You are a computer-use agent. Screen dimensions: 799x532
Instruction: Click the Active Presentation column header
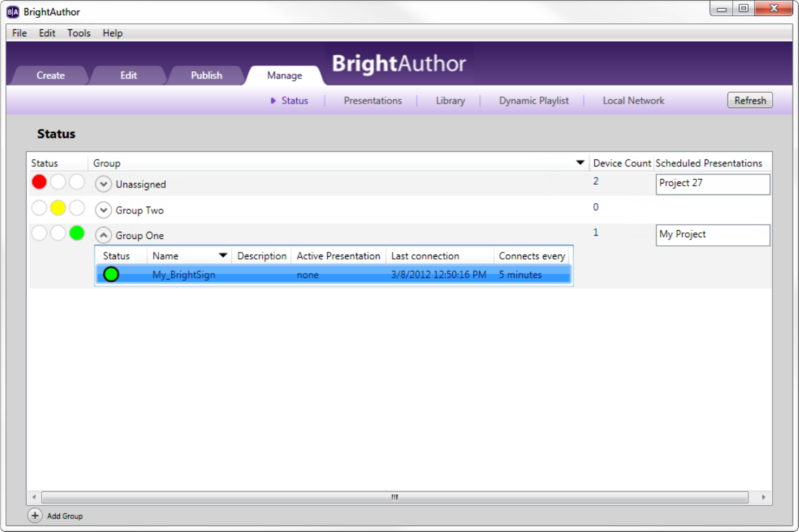pos(339,256)
